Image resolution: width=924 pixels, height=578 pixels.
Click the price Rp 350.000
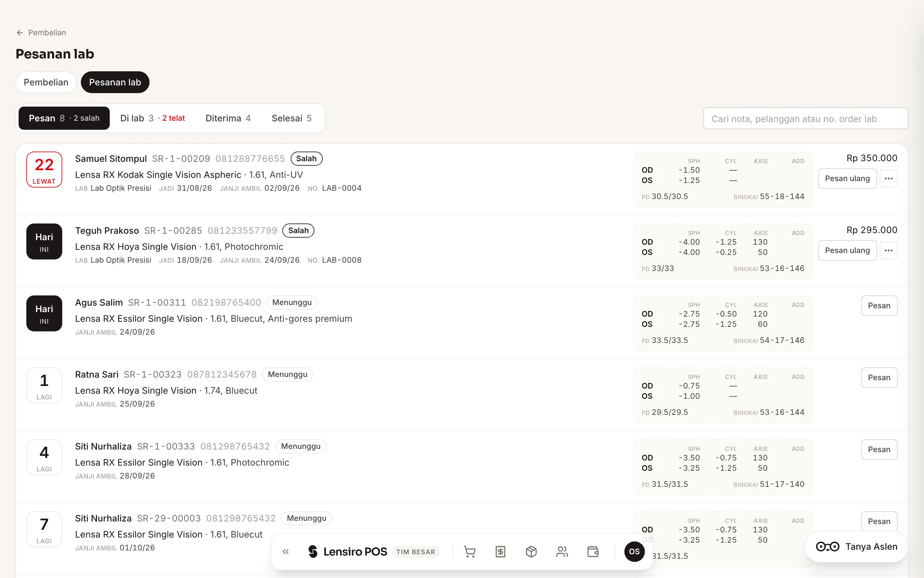coord(872,158)
